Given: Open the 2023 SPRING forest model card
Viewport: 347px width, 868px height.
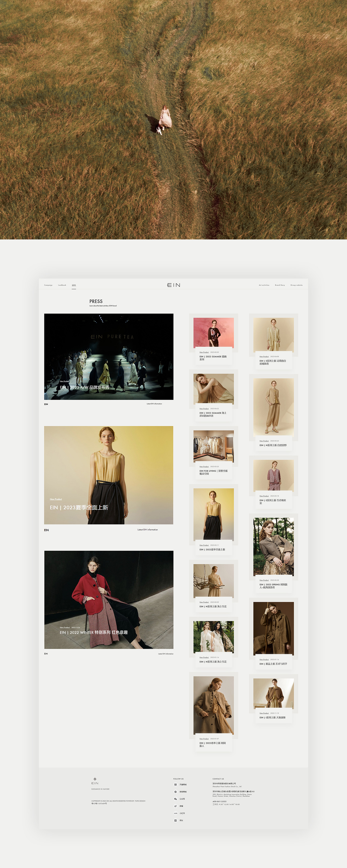Looking at the screenshot, I should point(273,547).
